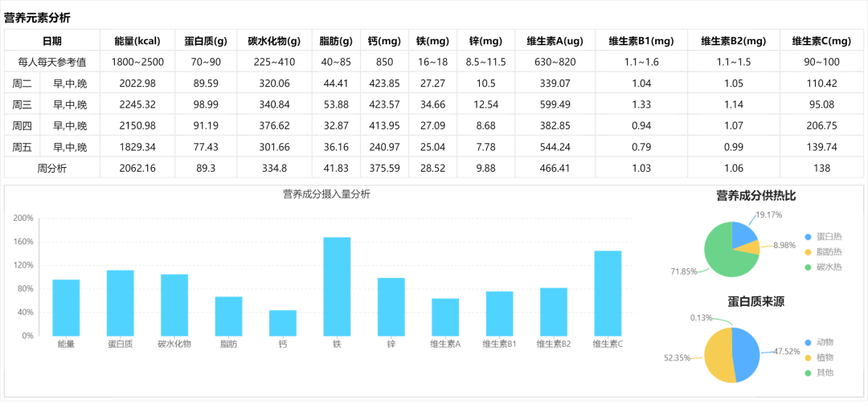Image resolution: width=868 pixels, height=416 pixels.
Task: Click the 0.13% pie label
Action: pos(701,317)
